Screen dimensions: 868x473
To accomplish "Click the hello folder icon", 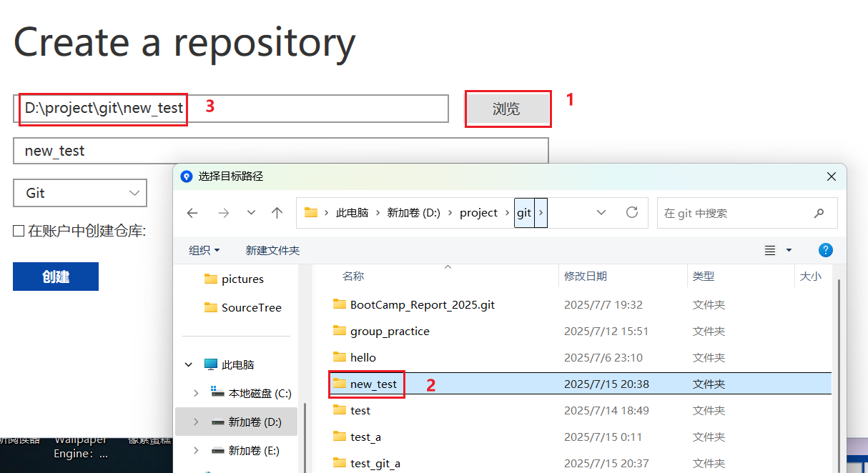I will (x=340, y=357).
